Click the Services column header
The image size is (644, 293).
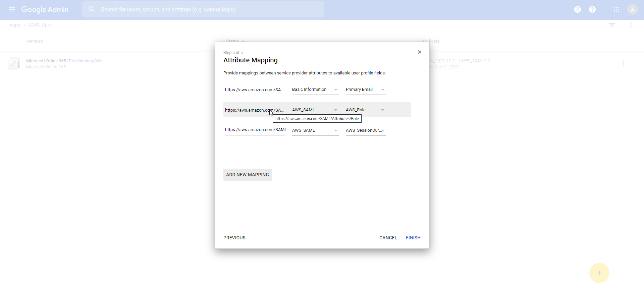35,41
